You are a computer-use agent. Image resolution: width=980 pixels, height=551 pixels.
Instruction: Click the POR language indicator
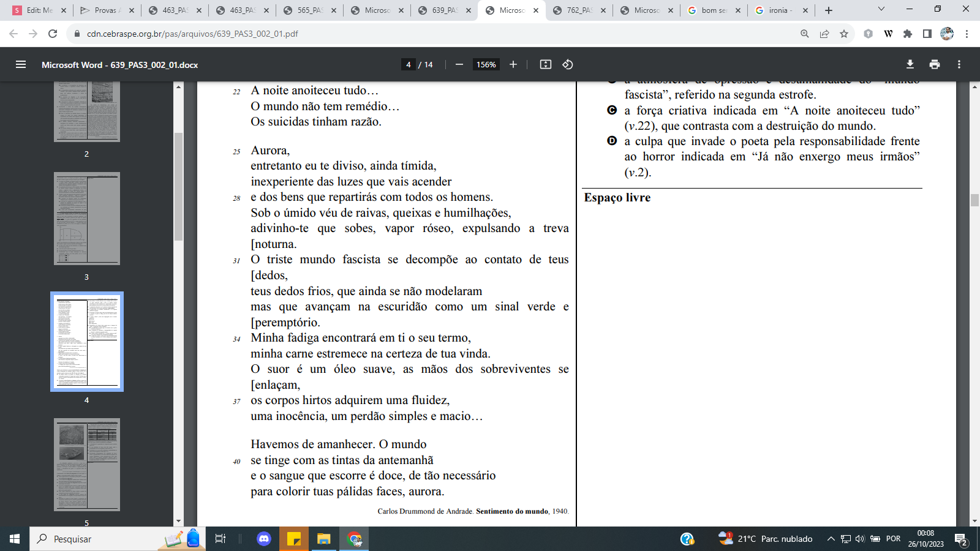tap(894, 539)
